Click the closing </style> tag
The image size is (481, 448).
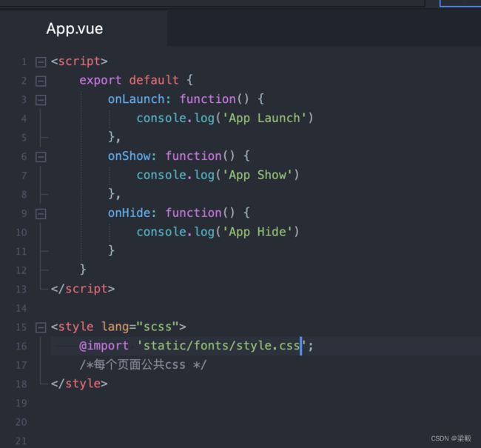click(79, 384)
